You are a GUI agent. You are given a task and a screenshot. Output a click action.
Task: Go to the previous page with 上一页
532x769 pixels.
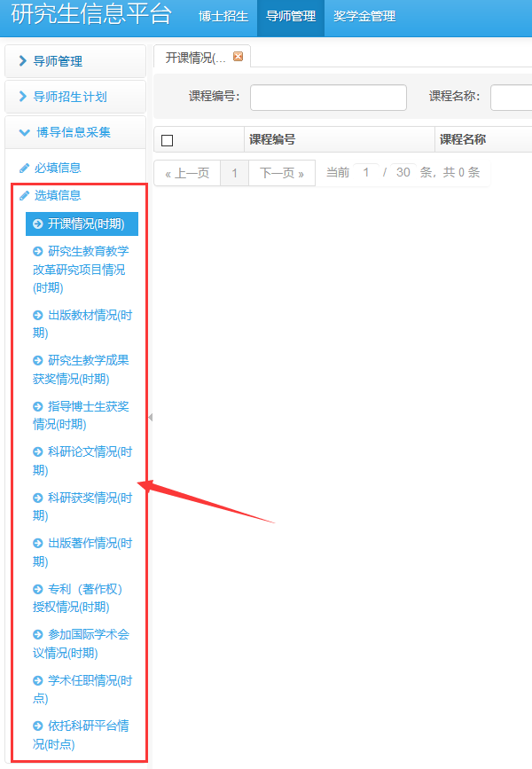(x=186, y=173)
